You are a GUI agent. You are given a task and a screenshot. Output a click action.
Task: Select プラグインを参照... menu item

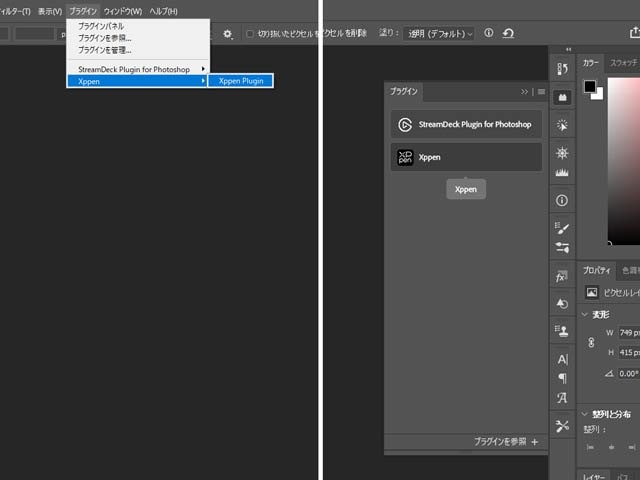(x=138, y=38)
